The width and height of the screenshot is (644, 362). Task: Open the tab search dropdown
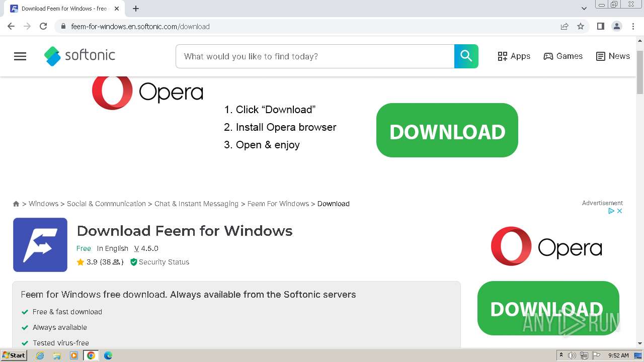[584, 9]
